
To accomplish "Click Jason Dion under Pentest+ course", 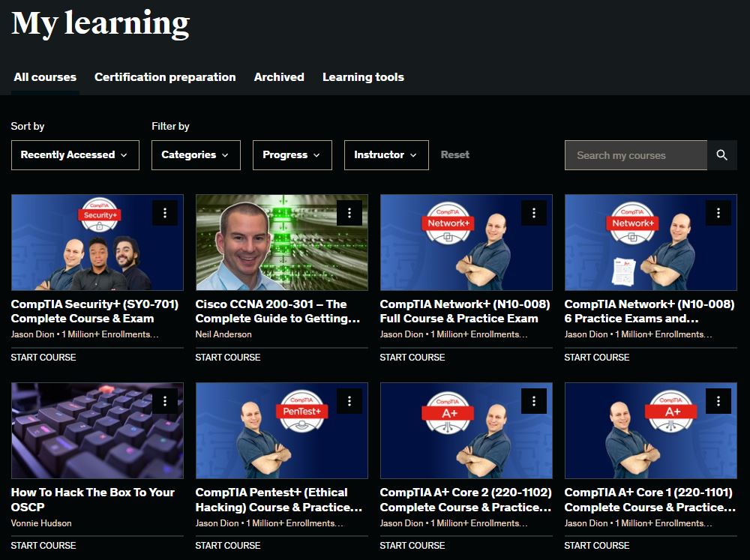I will (x=217, y=523).
